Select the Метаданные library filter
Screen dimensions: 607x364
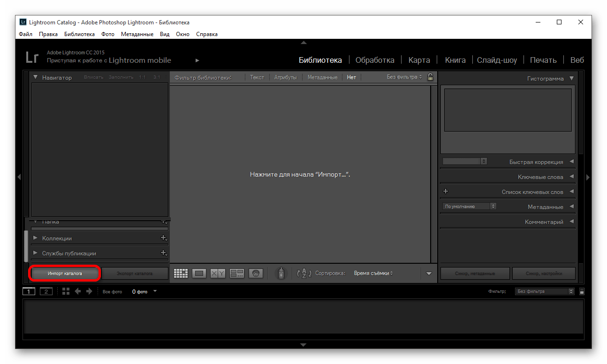point(322,77)
